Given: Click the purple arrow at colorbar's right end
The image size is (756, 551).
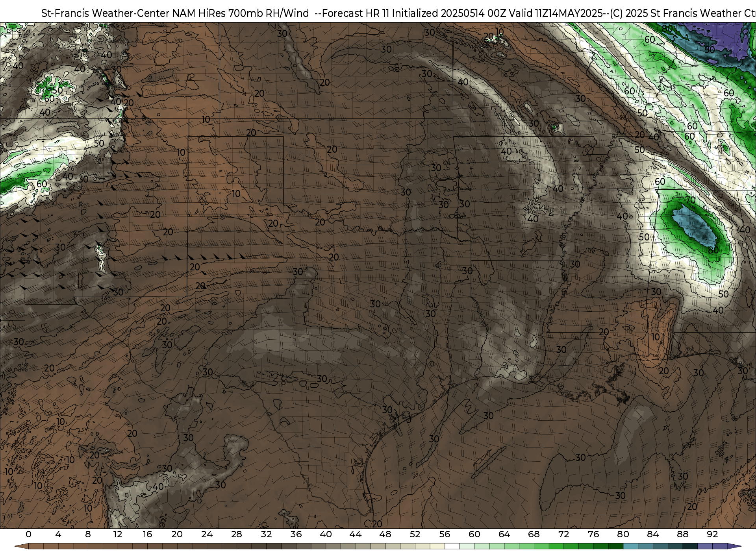Looking at the screenshot, I should pyautogui.click(x=734, y=546).
